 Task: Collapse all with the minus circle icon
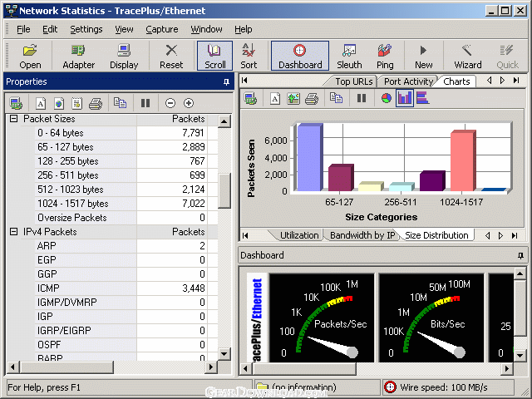(170, 103)
